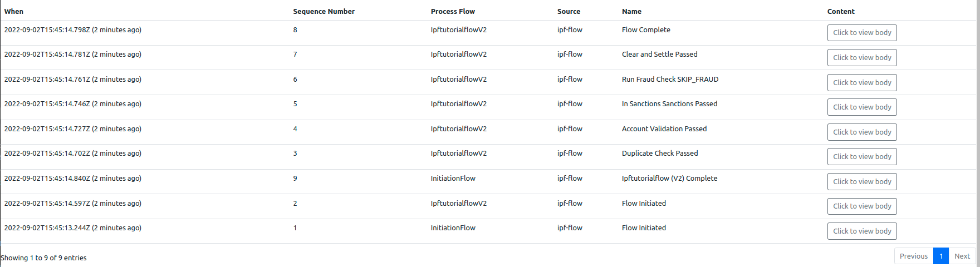Image resolution: width=980 pixels, height=267 pixels.
Task: View body of sequence 1 Flow Initiated
Action: tap(861, 231)
